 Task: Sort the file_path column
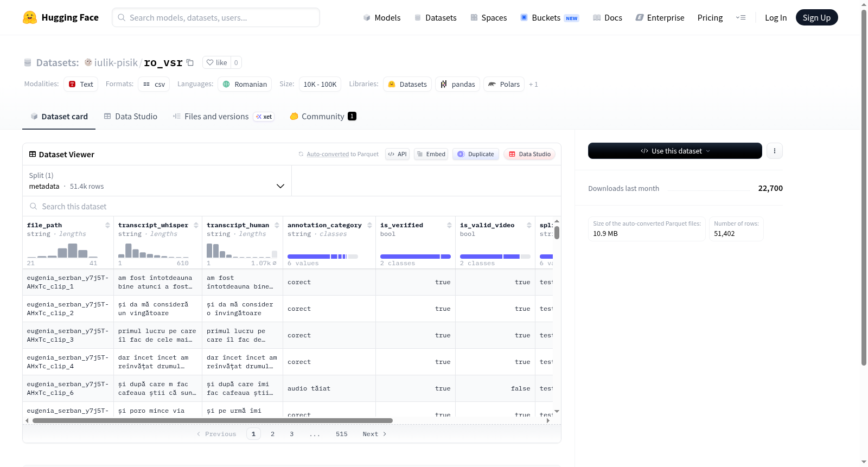(107, 225)
